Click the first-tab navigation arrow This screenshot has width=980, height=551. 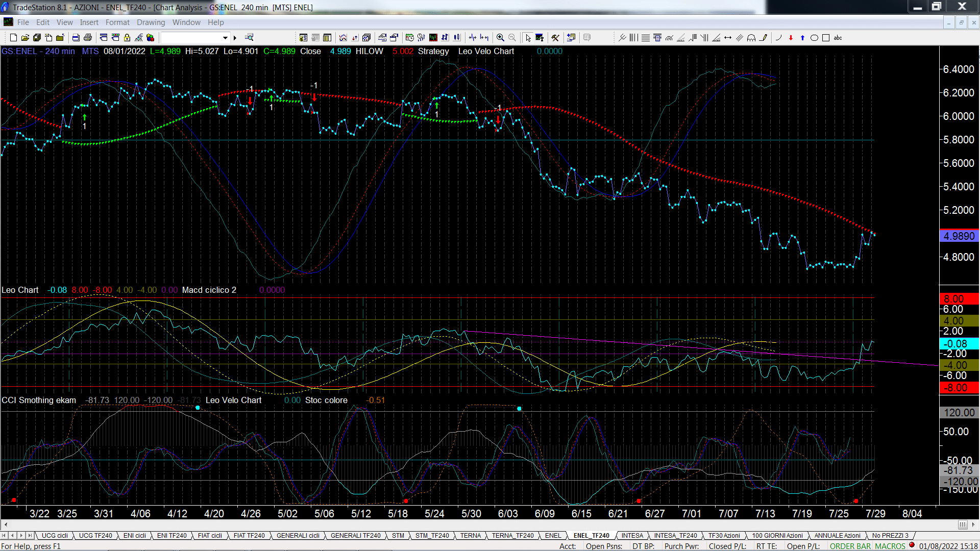(5, 535)
